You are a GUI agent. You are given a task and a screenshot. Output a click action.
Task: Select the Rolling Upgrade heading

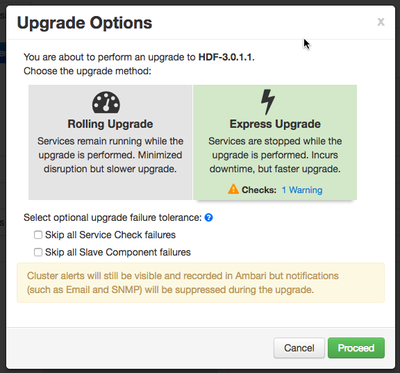coord(110,124)
